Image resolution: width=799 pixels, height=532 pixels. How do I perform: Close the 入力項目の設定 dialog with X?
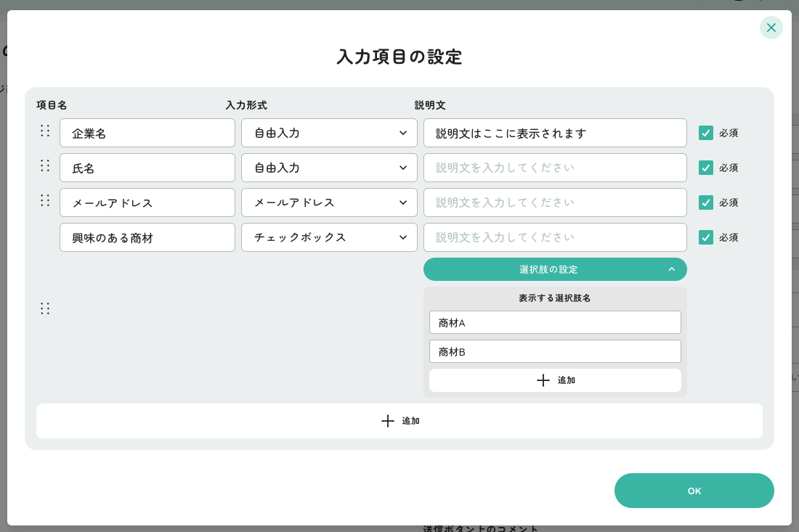pyautogui.click(x=771, y=28)
